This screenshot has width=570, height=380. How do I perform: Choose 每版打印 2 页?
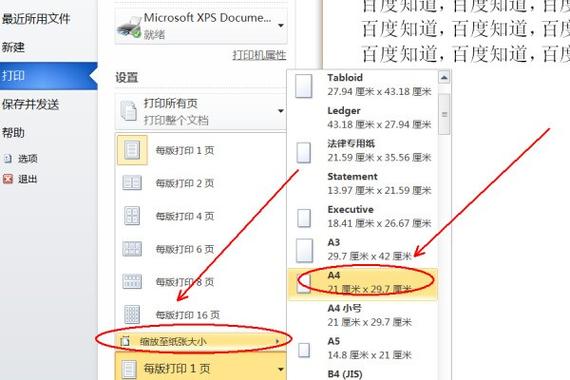tap(201, 183)
